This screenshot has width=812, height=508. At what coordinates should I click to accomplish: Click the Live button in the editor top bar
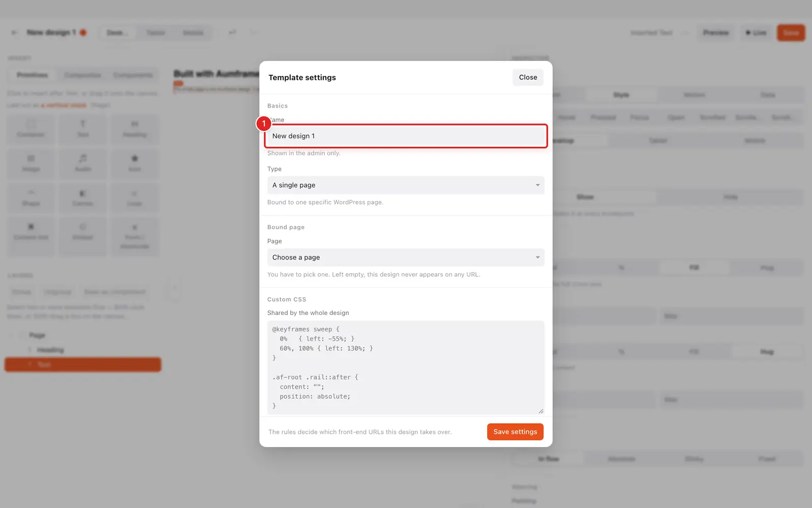[x=756, y=33]
